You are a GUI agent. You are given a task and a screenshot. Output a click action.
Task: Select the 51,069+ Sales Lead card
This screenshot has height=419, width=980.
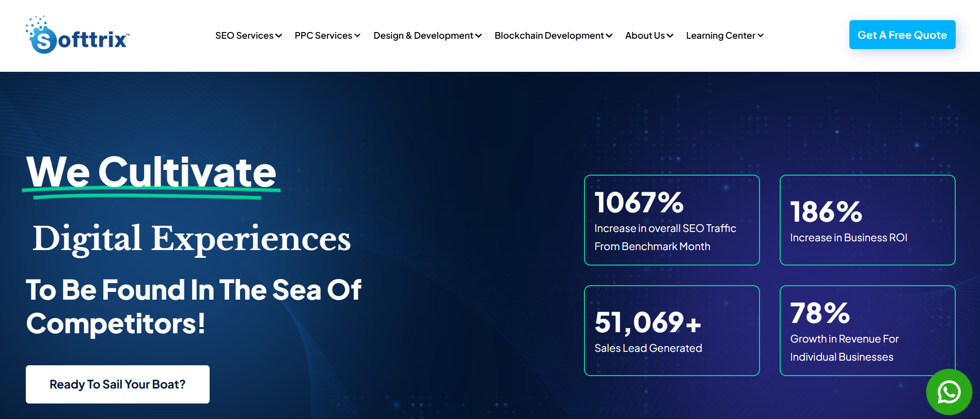672,331
